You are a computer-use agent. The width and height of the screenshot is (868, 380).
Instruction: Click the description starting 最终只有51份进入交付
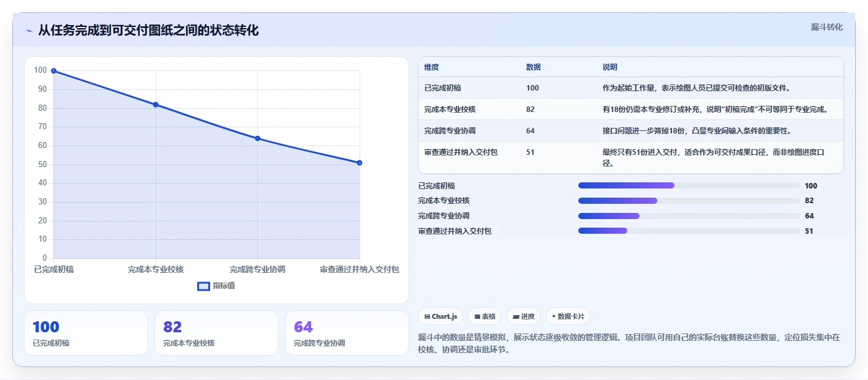[x=714, y=158]
